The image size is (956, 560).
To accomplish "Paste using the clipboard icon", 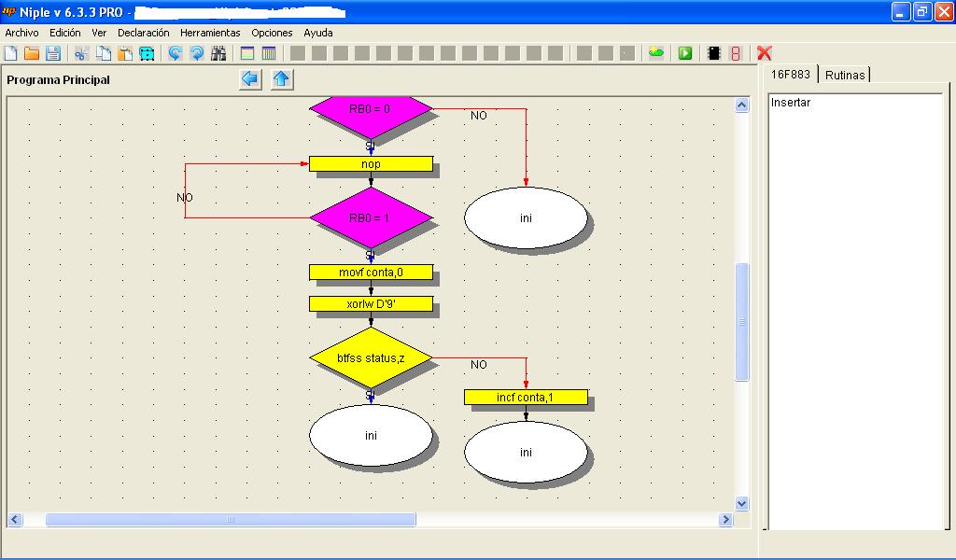I will pos(125,53).
